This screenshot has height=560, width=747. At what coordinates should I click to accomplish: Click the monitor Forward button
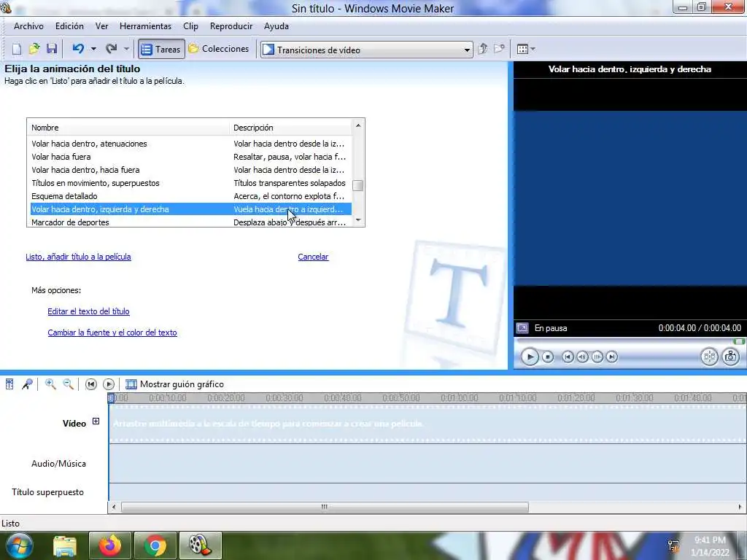pos(612,357)
